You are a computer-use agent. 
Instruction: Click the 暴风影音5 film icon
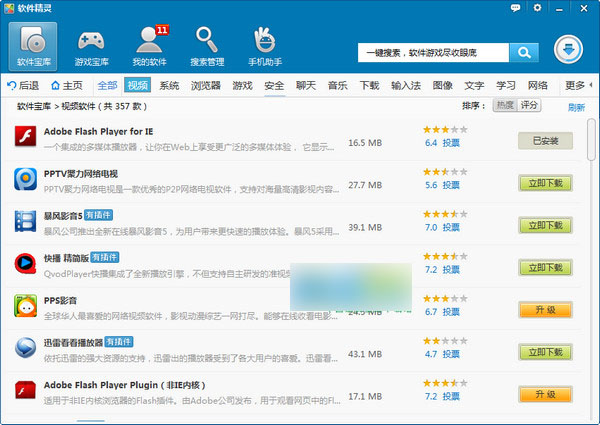(x=25, y=221)
